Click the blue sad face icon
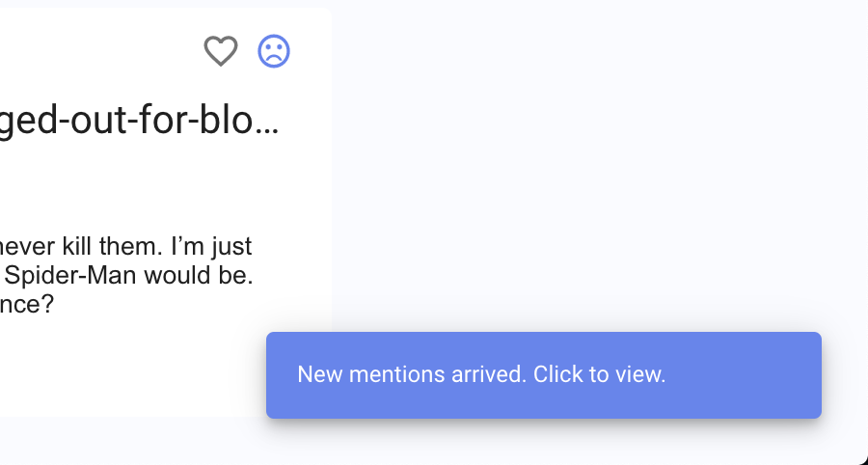Image resolution: width=868 pixels, height=465 pixels. click(x=274, y=51)
